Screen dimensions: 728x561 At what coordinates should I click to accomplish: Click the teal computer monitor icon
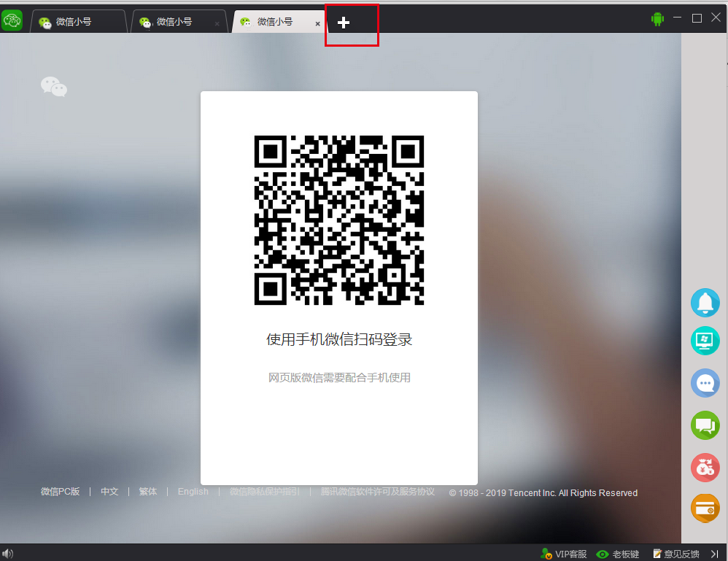[705, 341]
